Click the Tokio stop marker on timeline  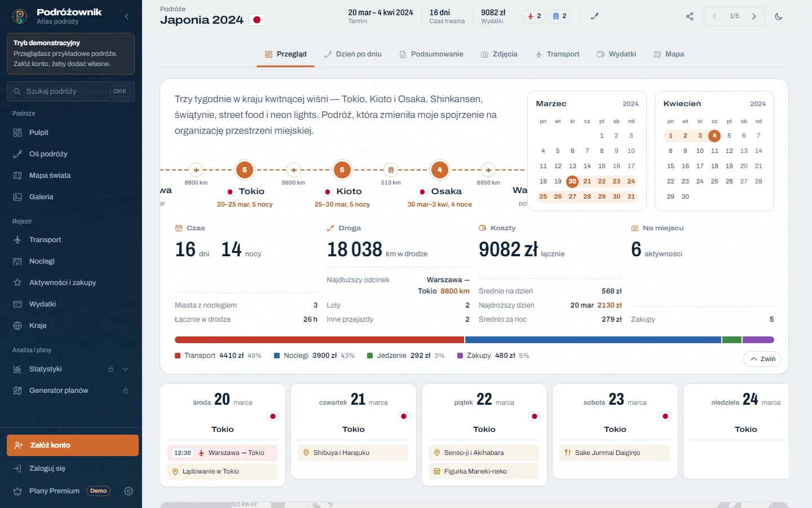click(245, 170)
